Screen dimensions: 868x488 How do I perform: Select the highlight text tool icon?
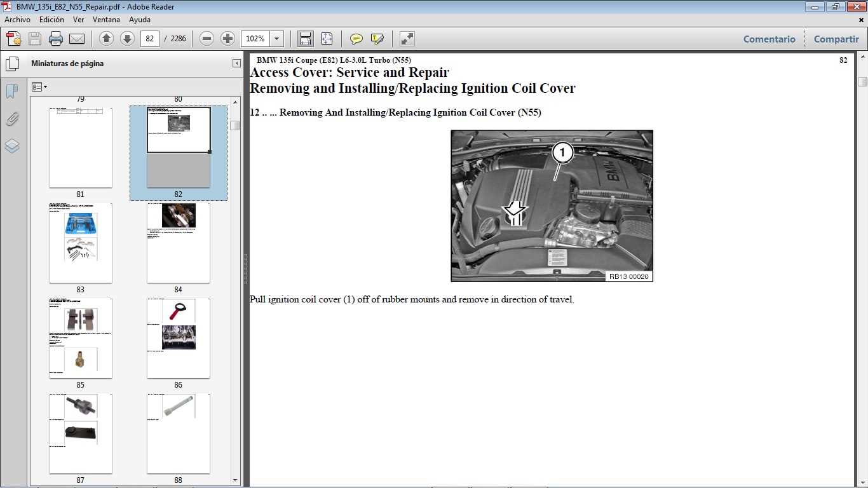coord(377,39)
